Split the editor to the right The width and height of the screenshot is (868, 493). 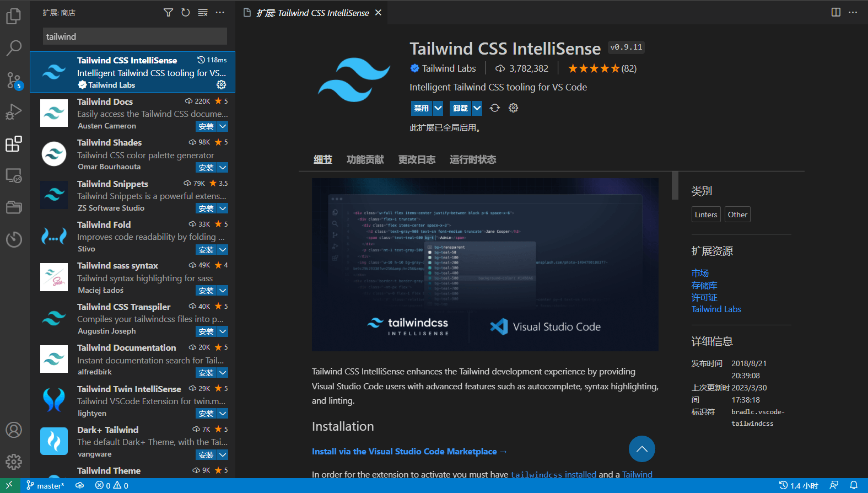[x=836, y=12]
